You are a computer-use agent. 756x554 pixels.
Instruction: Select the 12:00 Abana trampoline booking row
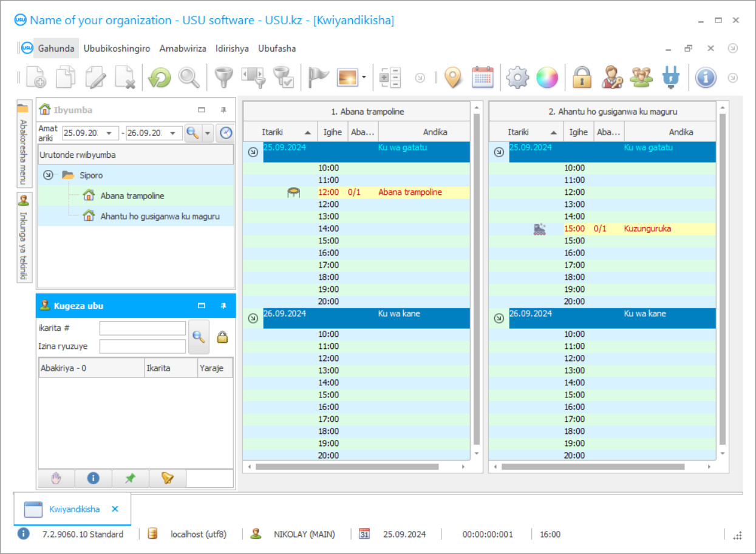pos(356,192)
